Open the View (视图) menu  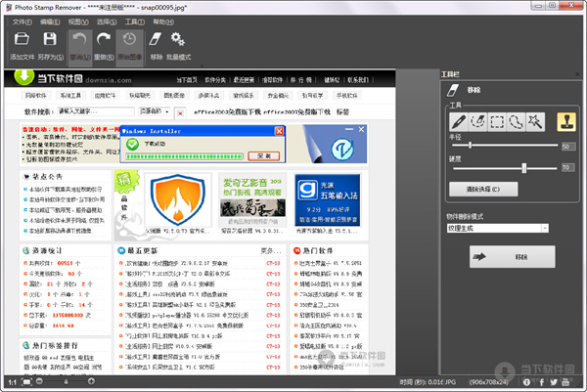[x=78, y=22]
